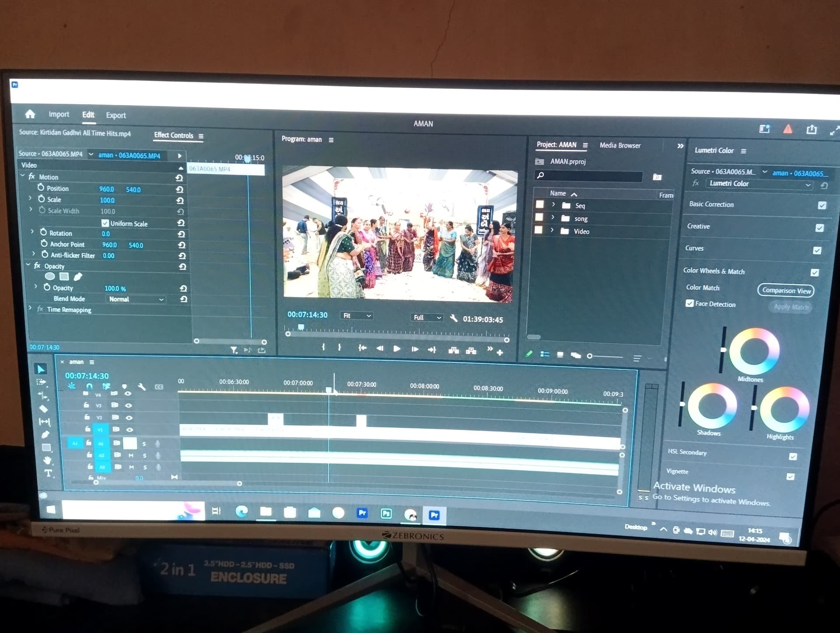Screen dimensions: 840x633
Task: Open the Fit zoom level dropdown
Action: [x=357, y=316]
